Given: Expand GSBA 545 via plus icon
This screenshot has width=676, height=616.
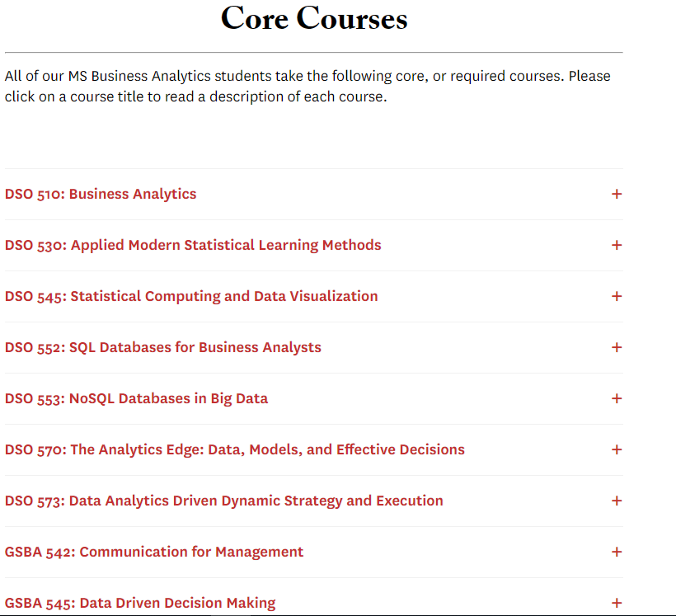Looking at the screenshot, I should click(x=617, y=603).
